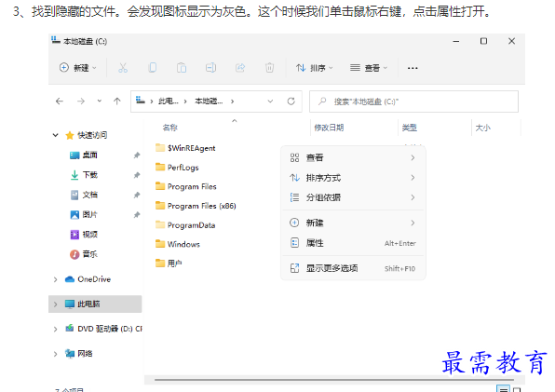The height and width of the screenshot is (392, 555).
Task: Select 此电脑 in navigation pane
Action: pyautogui.click(x=88, y=304)
